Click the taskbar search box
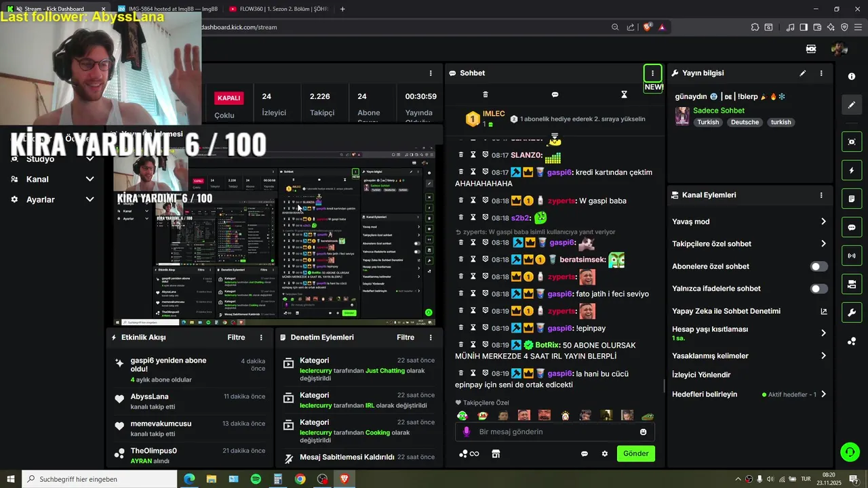This screenshot has height=488, width=868. 100,479
